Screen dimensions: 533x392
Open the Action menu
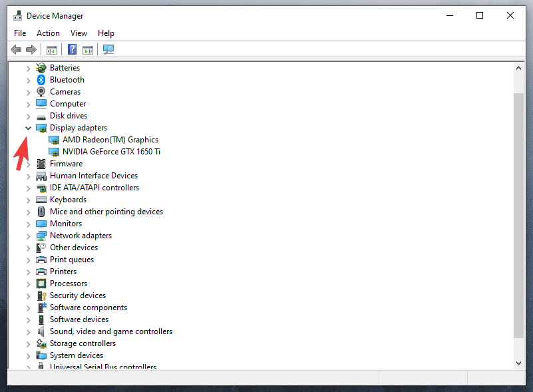49,33
